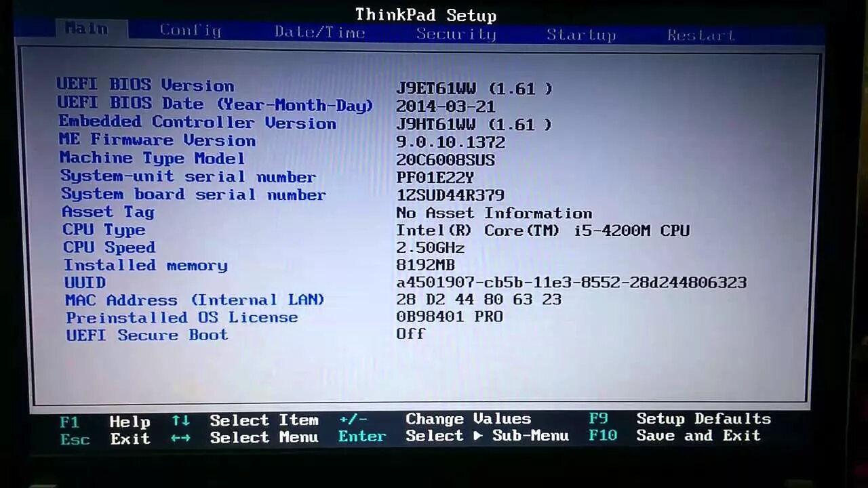Select Installed memory label
Viewport: 868px width, 488px height.
[x=146, y=265]
